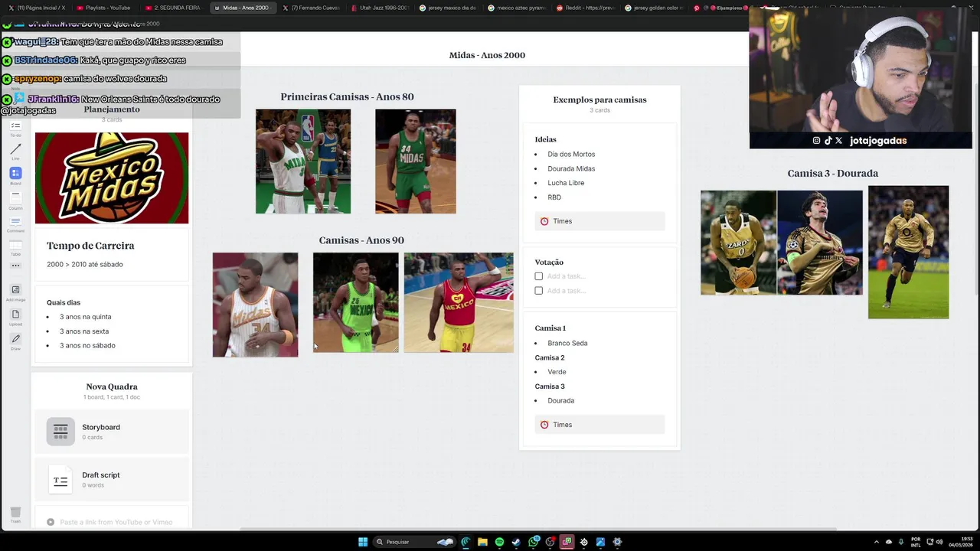Select red and yellow Mexico jersey image

coord(459,302)
